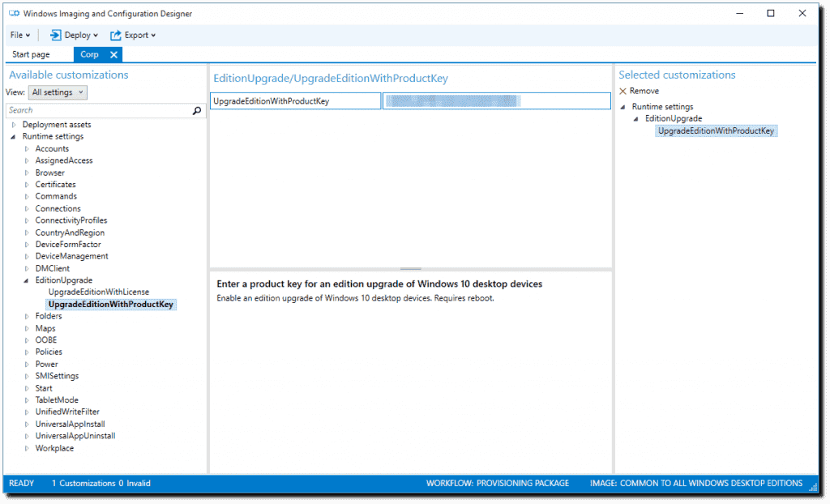
Task: Select Start tree item
Action: [x=44, y=388]
